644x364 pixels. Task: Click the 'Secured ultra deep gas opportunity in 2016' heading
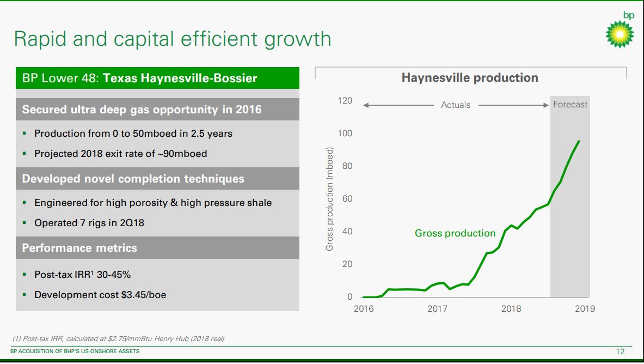(157, 110)
